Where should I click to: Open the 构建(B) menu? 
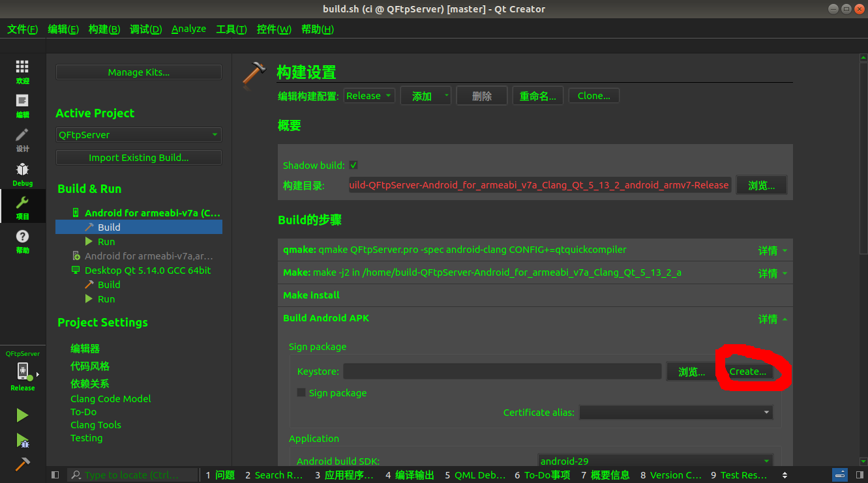104,29
